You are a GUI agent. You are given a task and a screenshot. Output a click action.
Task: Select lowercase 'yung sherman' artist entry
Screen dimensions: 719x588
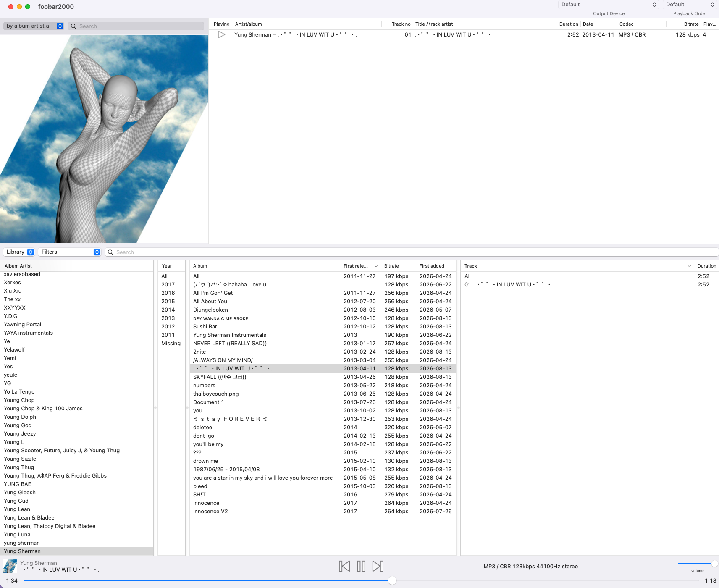tap(76, 543)
